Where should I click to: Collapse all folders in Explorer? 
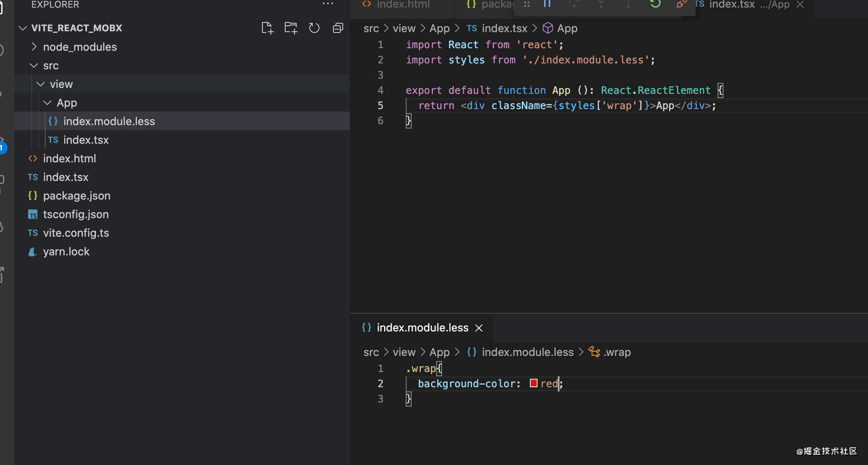[x=338, y=28]
